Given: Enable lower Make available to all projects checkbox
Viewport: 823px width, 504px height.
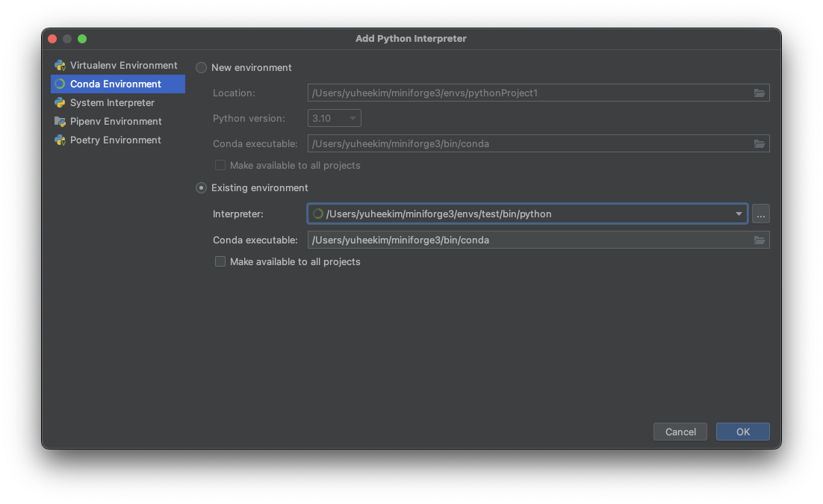Looking at the screenshot, I should pyautogui.click(x=220, y=261).
